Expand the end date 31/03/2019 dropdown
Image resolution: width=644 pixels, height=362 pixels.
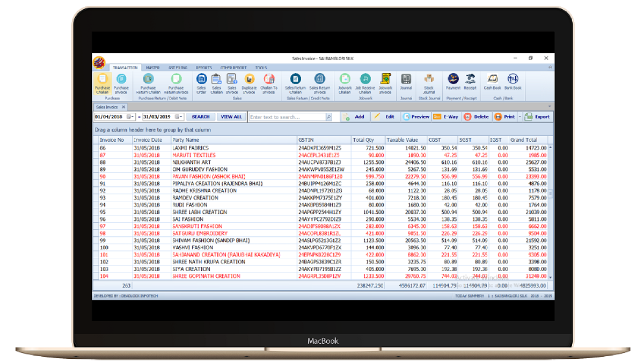point(179,117)
